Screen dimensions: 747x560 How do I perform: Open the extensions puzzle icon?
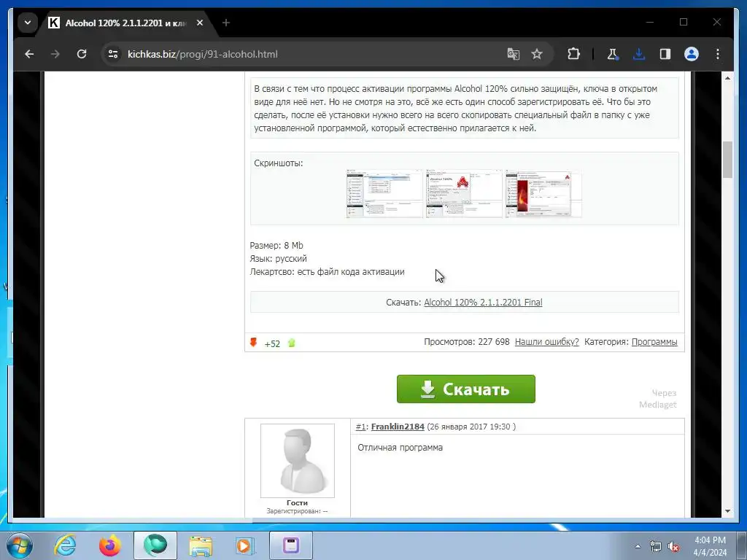point(573,54)
